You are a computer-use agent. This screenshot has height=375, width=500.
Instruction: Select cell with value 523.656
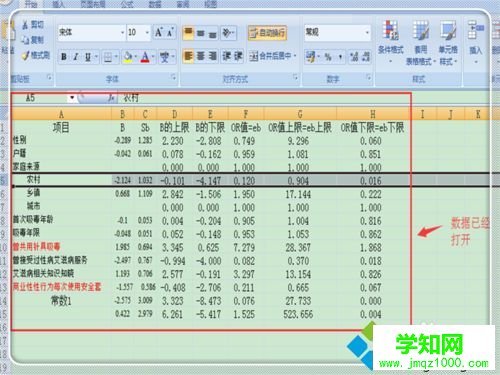coord(299,314)
